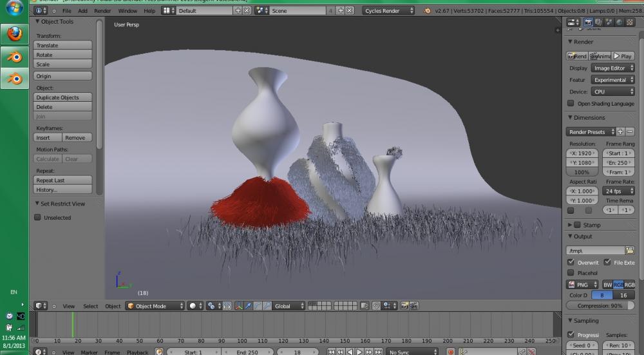This screenshot has height=355, width=644.
Task: Toggle the Overwrite checkbox
Action: 571,262
